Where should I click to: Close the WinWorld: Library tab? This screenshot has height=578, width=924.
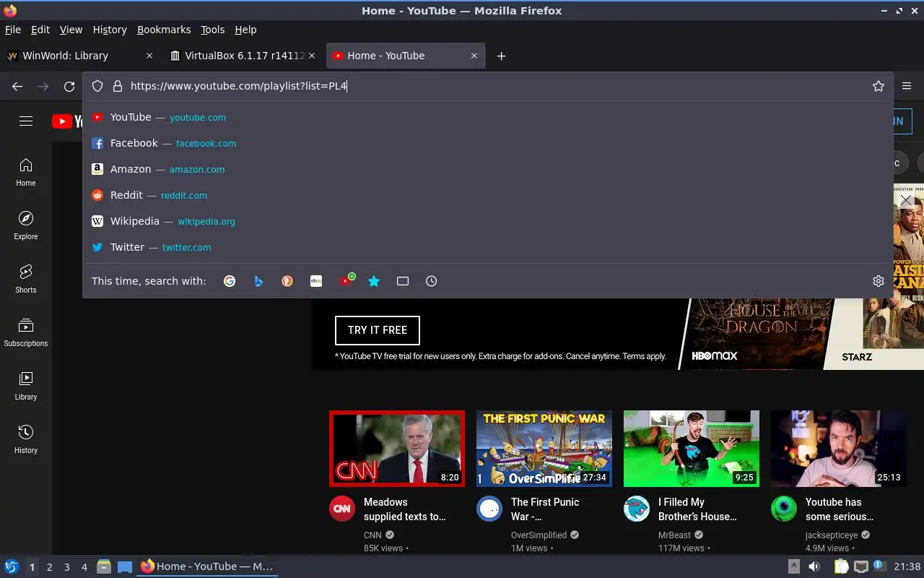[x=149, y=56]
